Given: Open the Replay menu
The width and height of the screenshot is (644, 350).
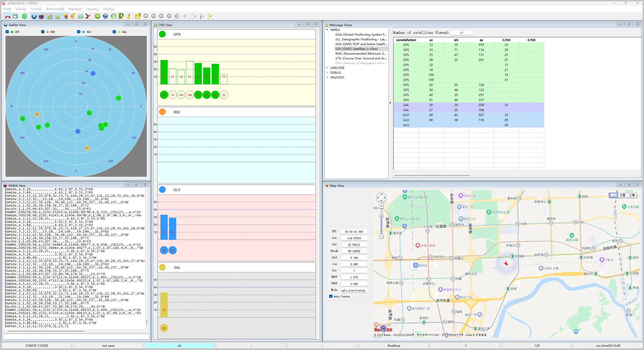Looking at the screenshot, I should [x=75, y=9].
